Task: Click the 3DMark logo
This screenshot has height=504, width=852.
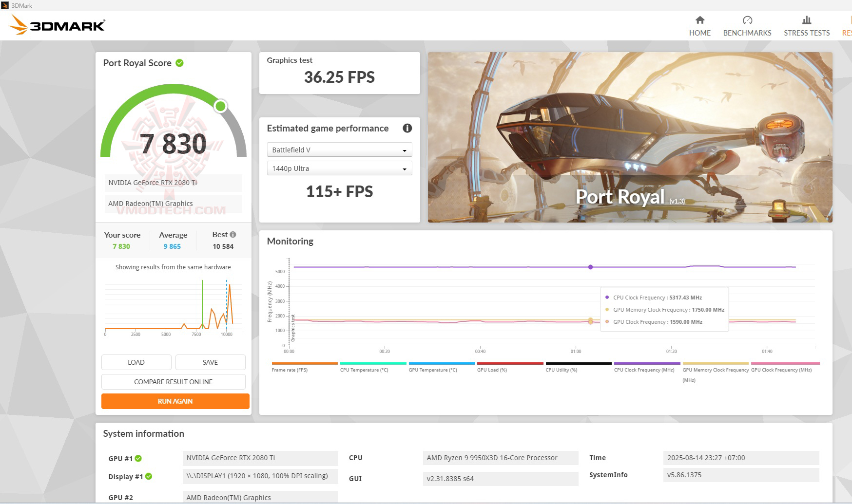Action: coord(56,25)
